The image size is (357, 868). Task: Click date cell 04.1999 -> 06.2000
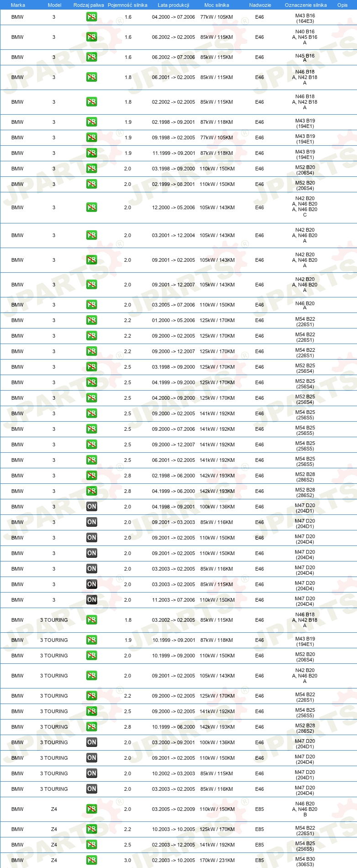[x=173, y=491]
